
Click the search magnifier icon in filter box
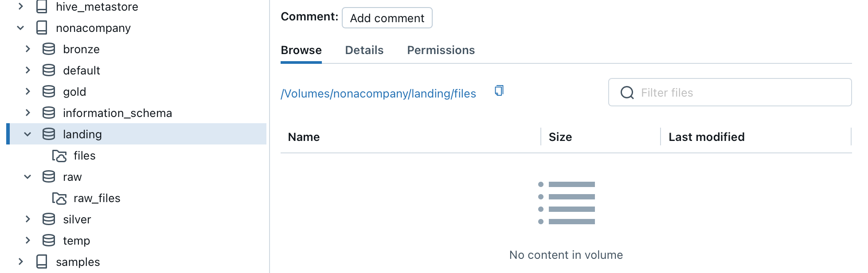(627, 93)
